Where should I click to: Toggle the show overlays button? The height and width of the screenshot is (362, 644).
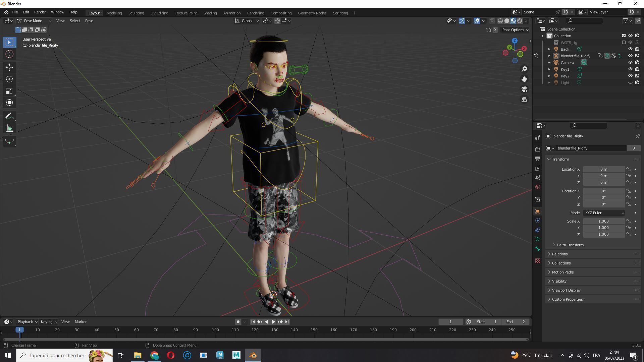477,21
